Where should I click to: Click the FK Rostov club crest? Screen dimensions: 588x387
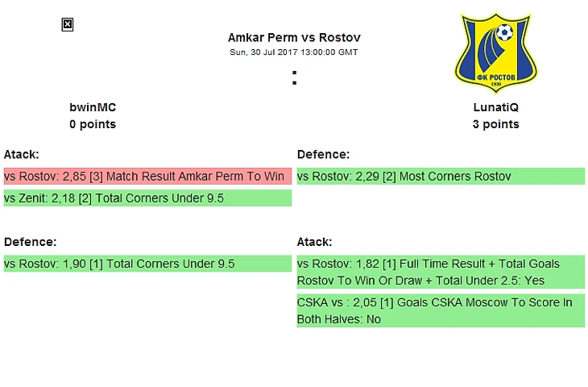[495, 53]
